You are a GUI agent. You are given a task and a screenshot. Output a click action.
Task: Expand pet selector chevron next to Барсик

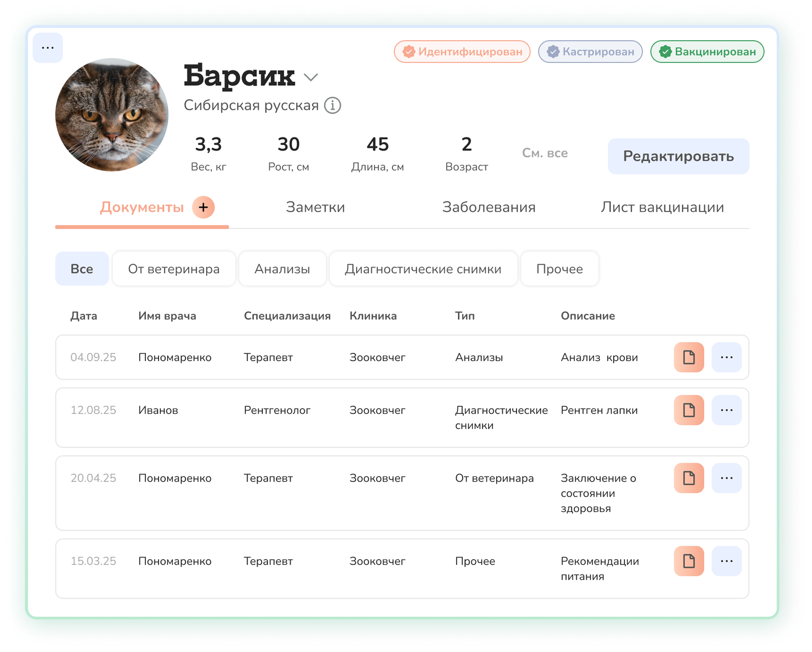311,77
